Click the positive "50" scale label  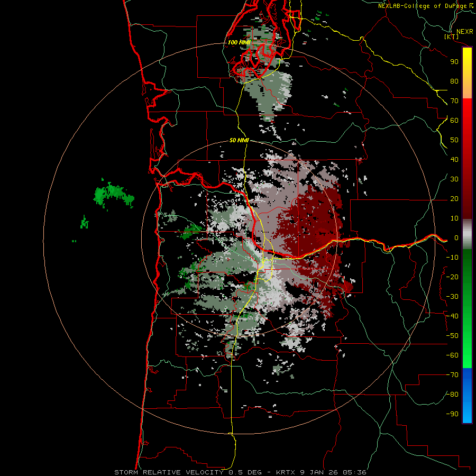[x=454, y=140]
